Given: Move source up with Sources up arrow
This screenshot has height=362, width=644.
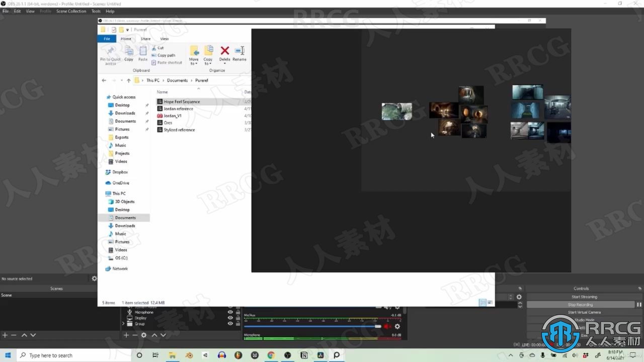Looking at the screenshot, I should [154, 335].
